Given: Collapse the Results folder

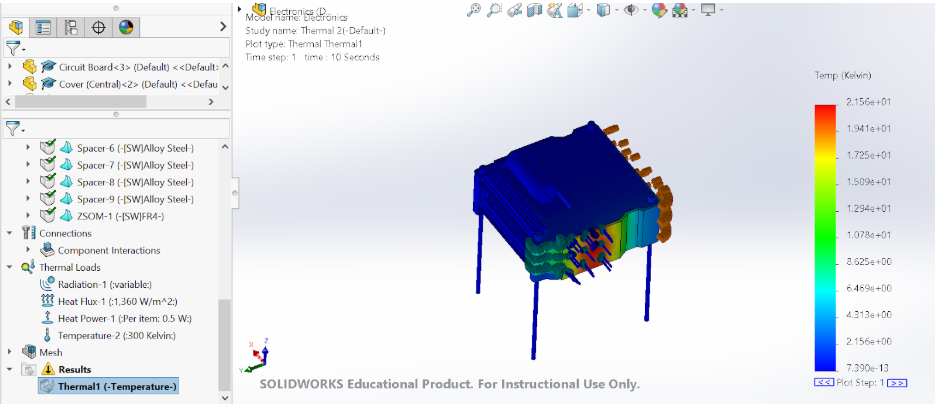Looking at the screenshot, I should click(10, 369).
